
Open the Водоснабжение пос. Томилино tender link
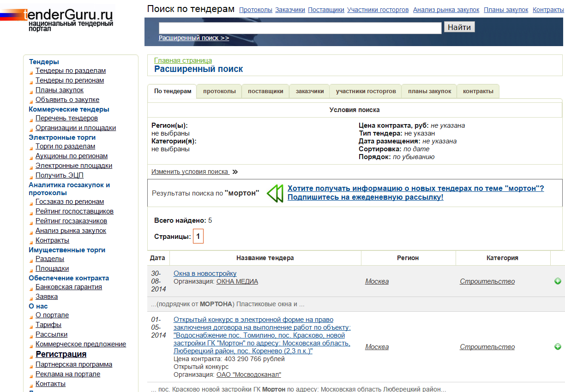point(262,335)
